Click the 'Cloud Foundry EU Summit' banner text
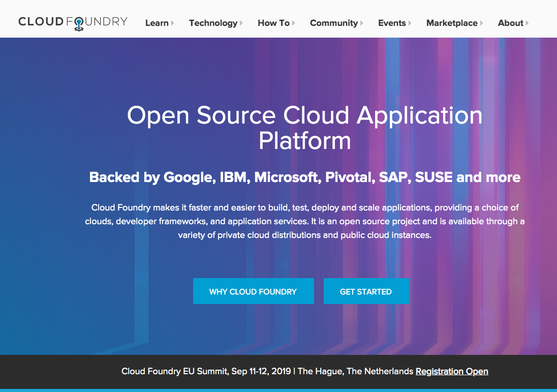Screen dimensions: 557x392 267,371
